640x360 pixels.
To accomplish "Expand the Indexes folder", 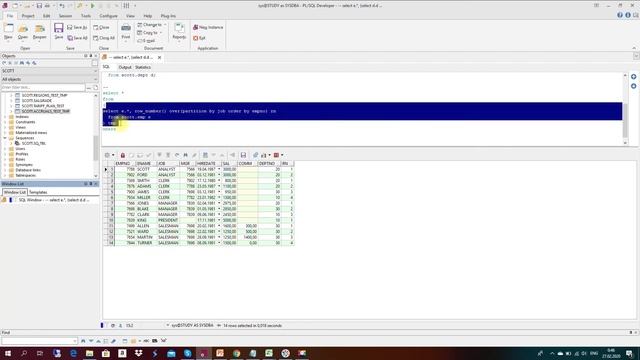I will [5, 117].
